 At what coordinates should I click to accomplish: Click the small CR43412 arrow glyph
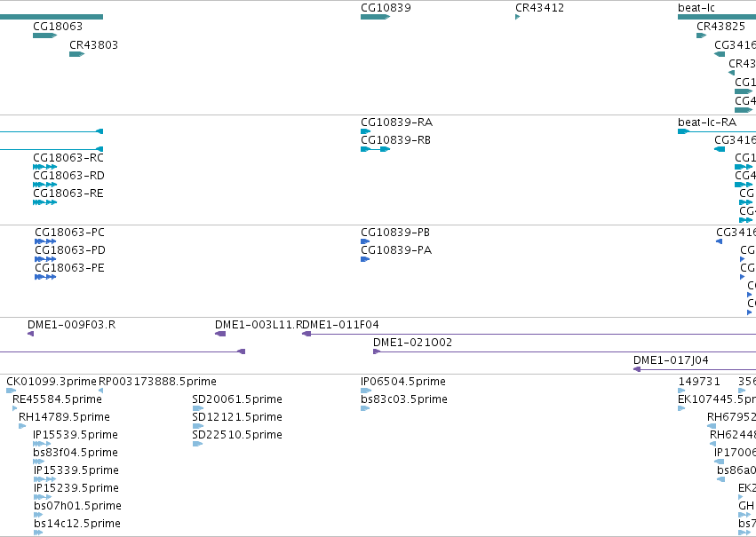tap(517, 18)
